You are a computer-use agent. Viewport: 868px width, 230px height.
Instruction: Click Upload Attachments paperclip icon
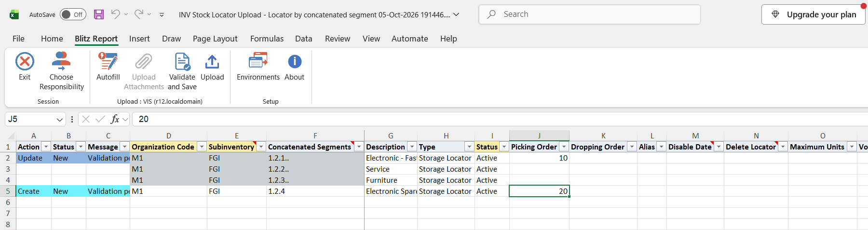pos(144,62)
